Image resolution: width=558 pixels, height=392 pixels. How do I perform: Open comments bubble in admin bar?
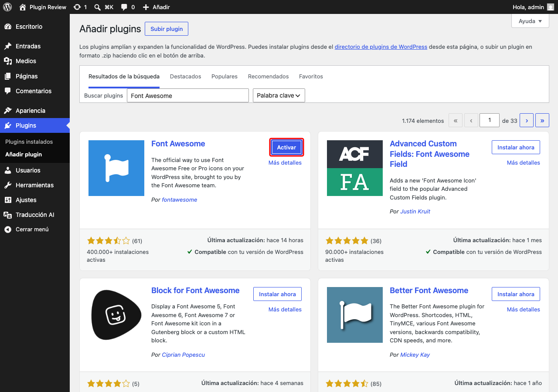tap(128, 7)
